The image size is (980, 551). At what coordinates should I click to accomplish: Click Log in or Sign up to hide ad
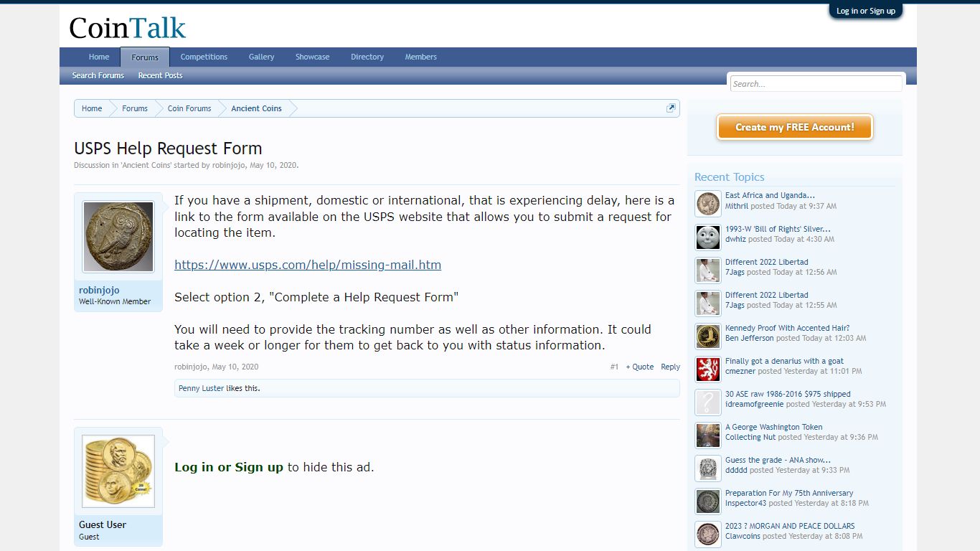(x=229, y=467)
